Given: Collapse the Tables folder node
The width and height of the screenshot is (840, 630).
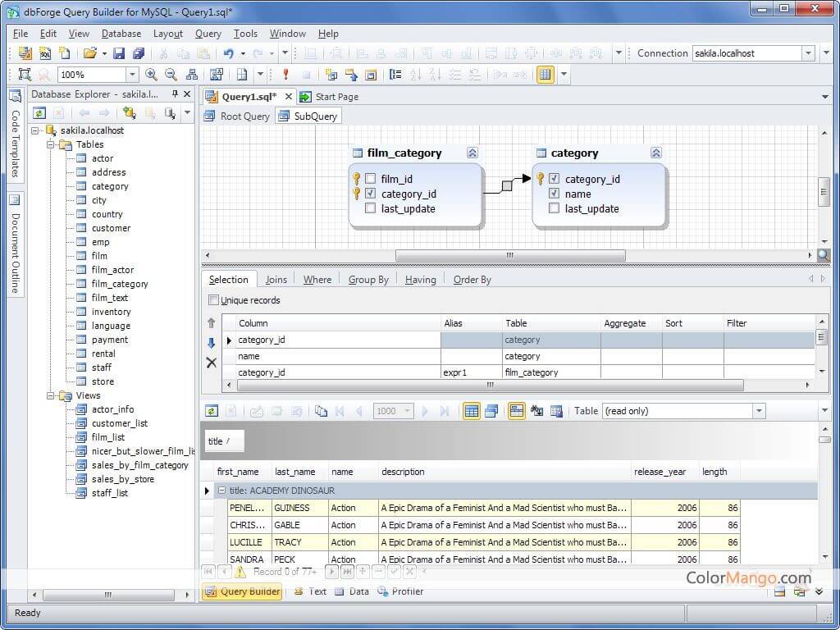Looking at the screenshot, I should [50, 144].
